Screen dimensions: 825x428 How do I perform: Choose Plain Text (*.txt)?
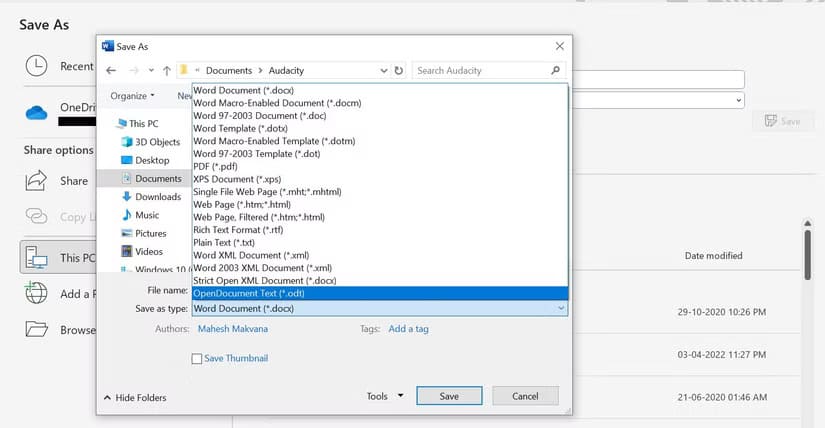(x=380, y=243)
